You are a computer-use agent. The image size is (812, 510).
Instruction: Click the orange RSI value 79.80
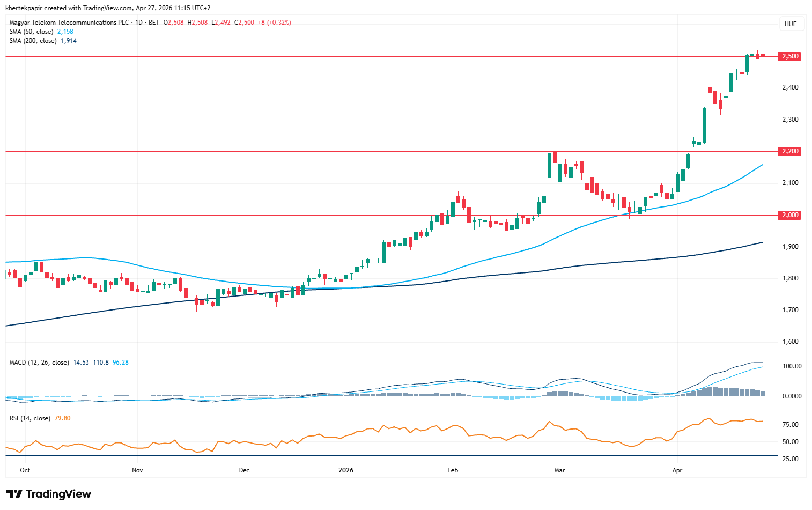coord(62,418)
